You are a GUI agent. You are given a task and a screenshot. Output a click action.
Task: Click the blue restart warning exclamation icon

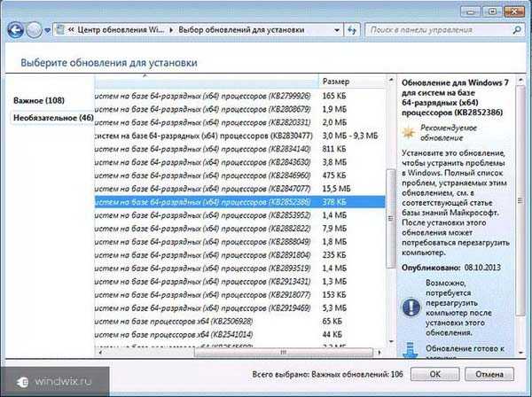[x=411, y=307]
